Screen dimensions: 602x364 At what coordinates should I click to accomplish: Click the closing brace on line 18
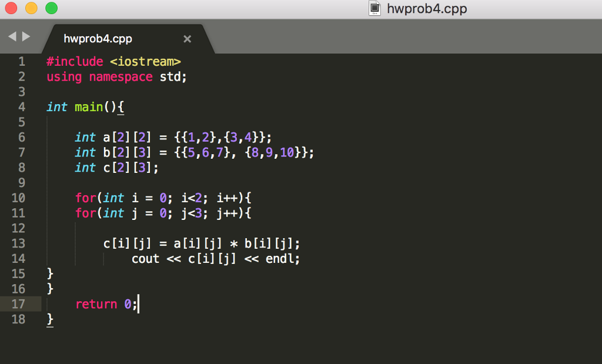click(50, 319)
